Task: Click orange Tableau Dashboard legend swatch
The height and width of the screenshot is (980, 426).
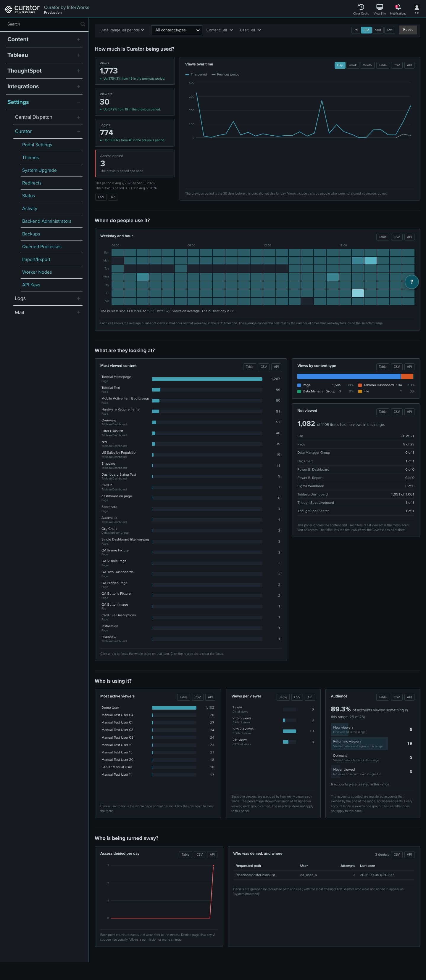Action: (x=360, y=385)
